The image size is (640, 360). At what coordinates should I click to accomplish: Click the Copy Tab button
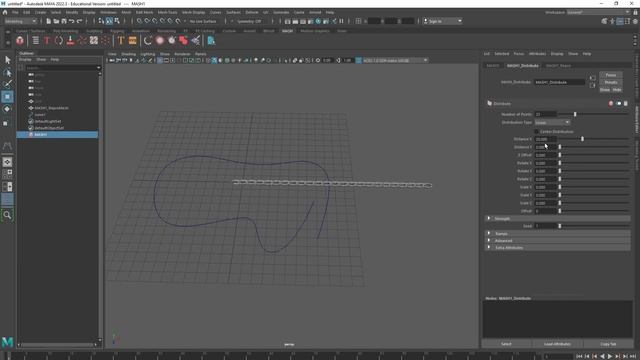(608, 344)
